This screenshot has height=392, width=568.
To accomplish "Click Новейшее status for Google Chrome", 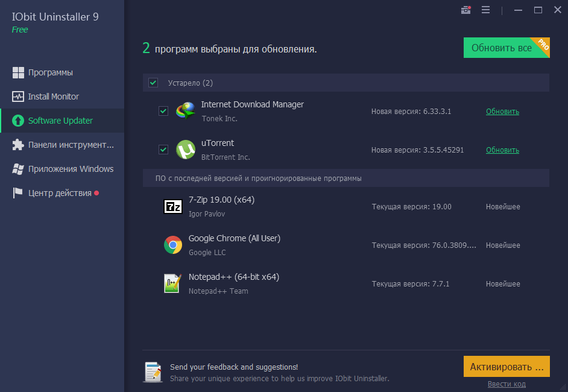I will [x=503, y=245].
